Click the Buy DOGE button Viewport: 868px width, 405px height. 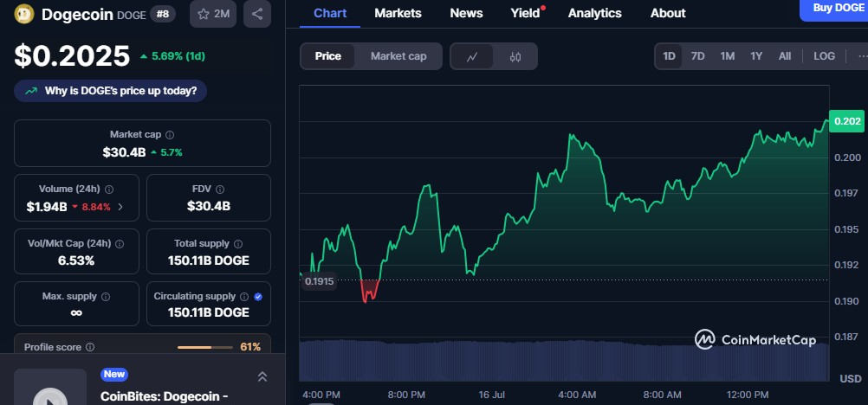coord(833,9)
